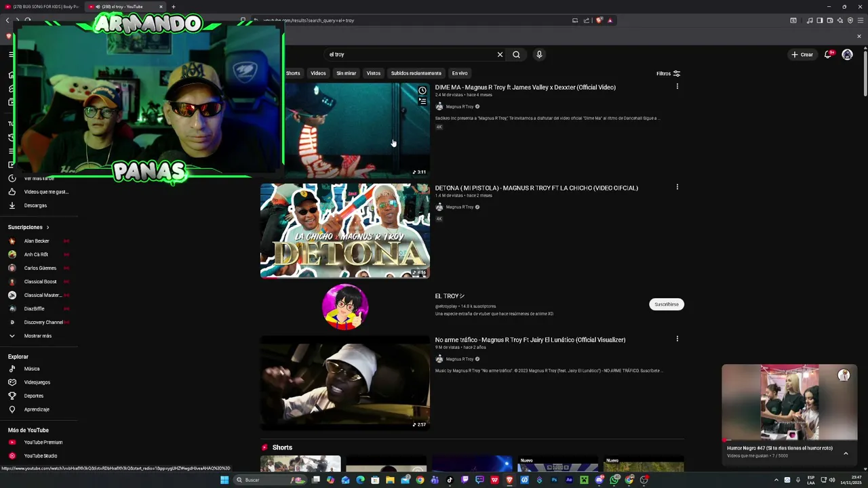This screenshot has width=868, height=488.
Task: Open Alan Becker subscription
Action: point(37,241)
